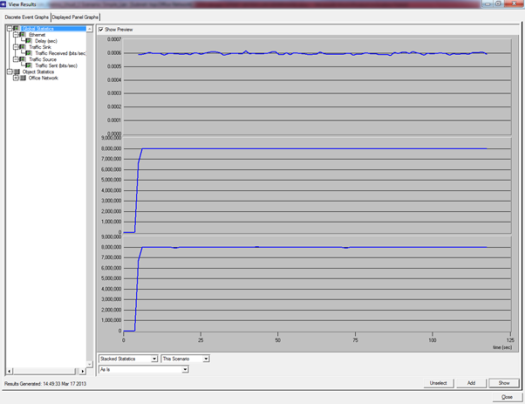Uncheck the Traffic Received (bits/sec) statistic
Image resolution: width=525 pixels, height=404 pixels.
[x=29, y=53]
